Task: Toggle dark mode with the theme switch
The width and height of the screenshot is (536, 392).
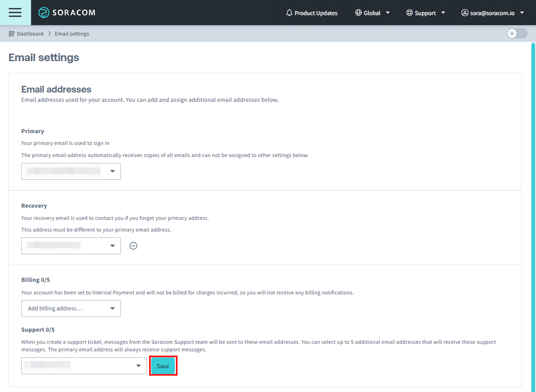Action: (x=516, y=34)
